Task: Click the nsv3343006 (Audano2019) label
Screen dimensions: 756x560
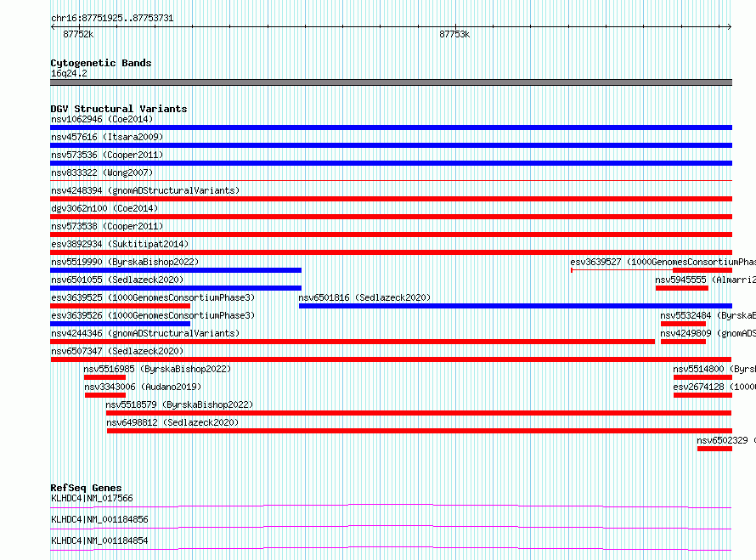Action: point(143,387)
